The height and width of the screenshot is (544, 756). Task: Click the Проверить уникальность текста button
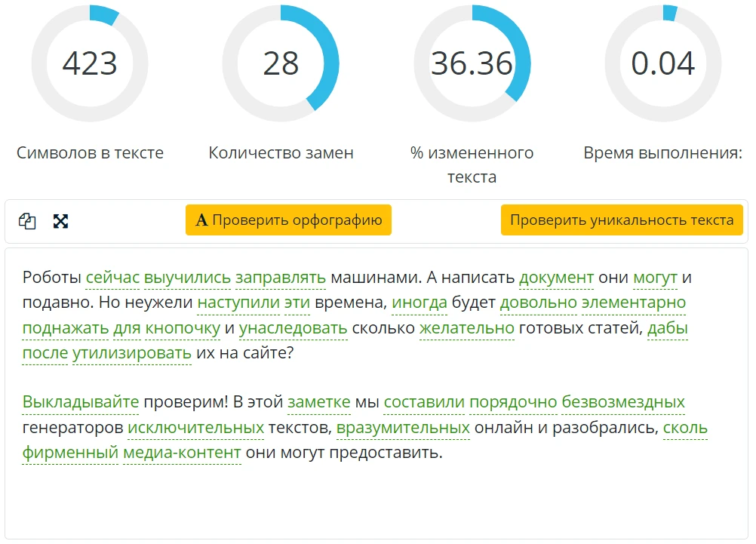(x=622, y=220)
